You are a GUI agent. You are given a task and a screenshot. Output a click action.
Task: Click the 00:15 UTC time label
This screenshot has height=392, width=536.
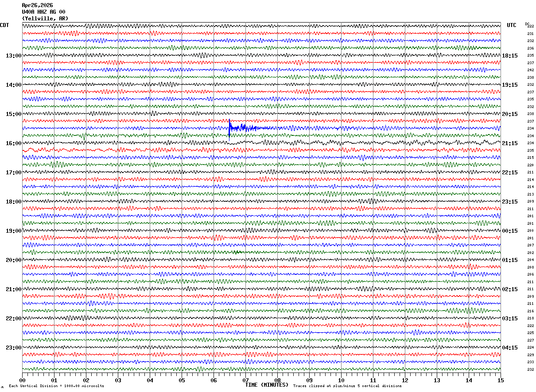tap(510, 231)
